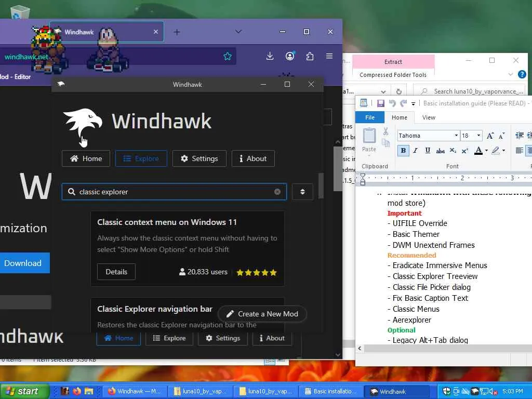The image size is (532, 399).
Task: Open the list-all-tabs chevron in Firefox
Action: coord(238,32)
